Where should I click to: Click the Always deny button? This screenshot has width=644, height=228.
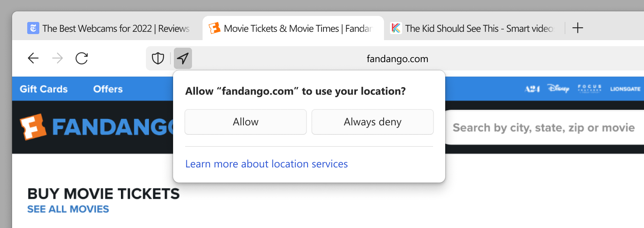(372, 122)
